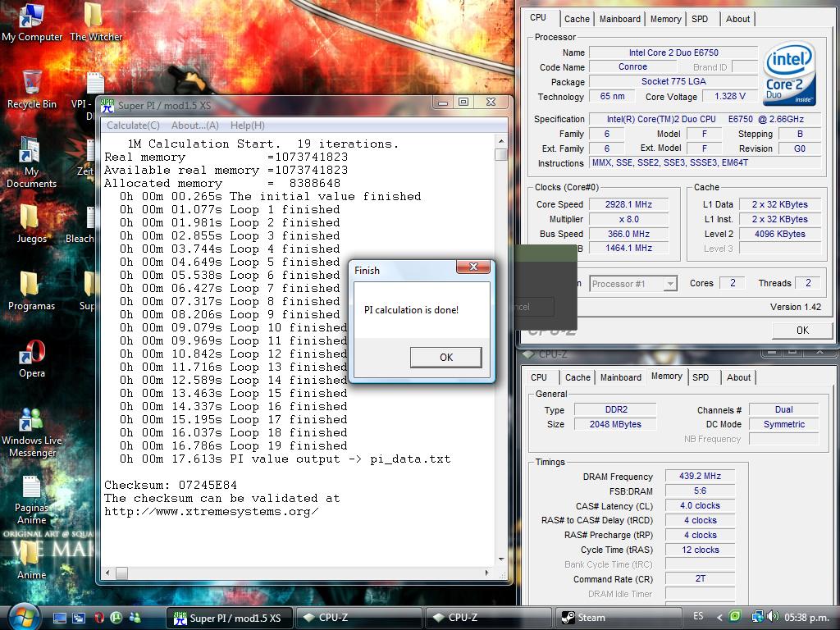
Task: Click the Level 2 4096 KBytes value
Action: point(779,234)
